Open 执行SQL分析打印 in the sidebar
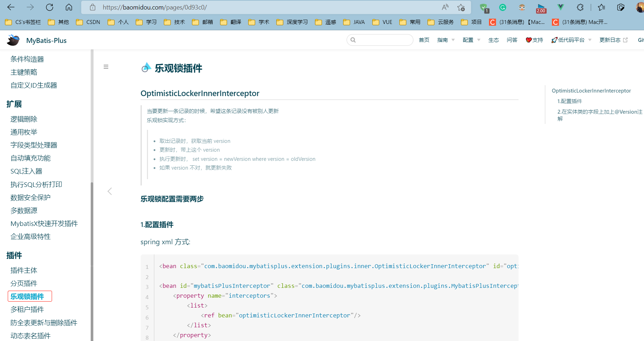Viewport: 644px width, 341px height. coord(36,184)
